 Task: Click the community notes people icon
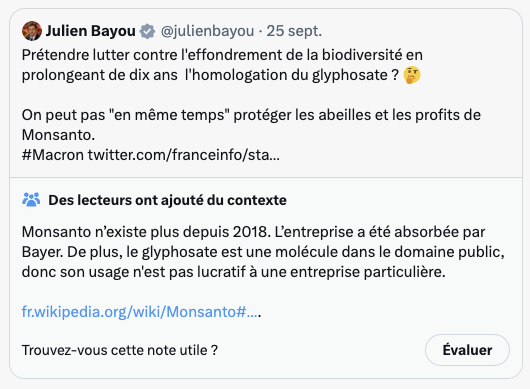31,199
